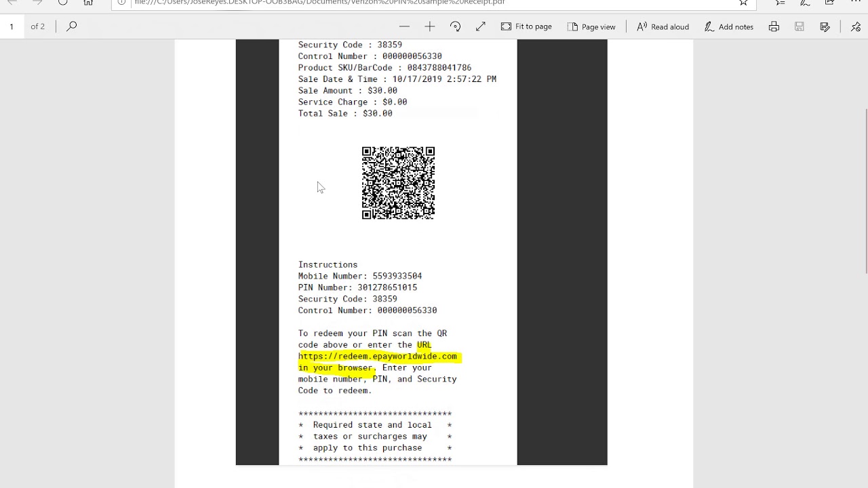The width and height of the screenshot is (868, 488).
Task: Toggle pin of PDF toolbar
Action: 856,26
